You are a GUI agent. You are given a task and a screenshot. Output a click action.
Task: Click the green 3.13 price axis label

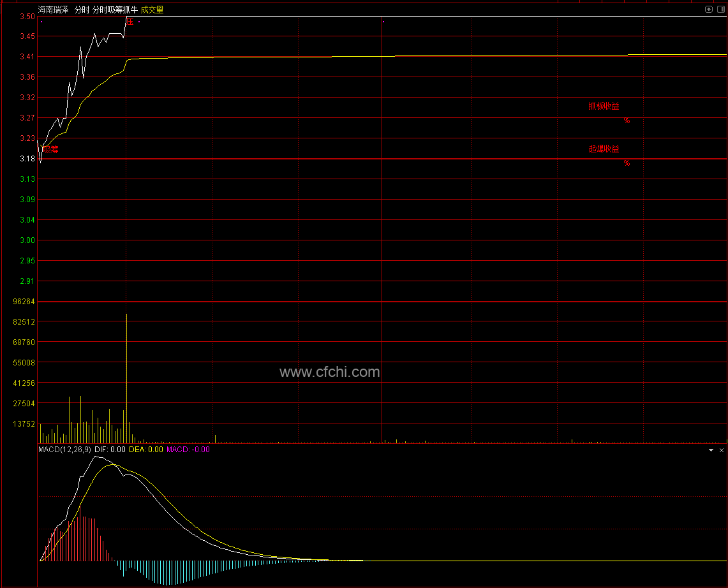[27, 179]
